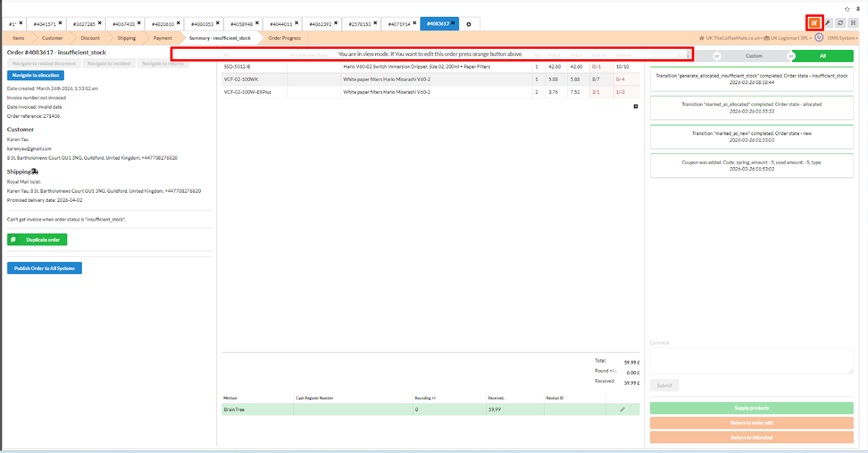The image size is (868, 453).
Task: Click the generate_allocated_insufficient_stock transition log entry
Action: click(751, 79)
